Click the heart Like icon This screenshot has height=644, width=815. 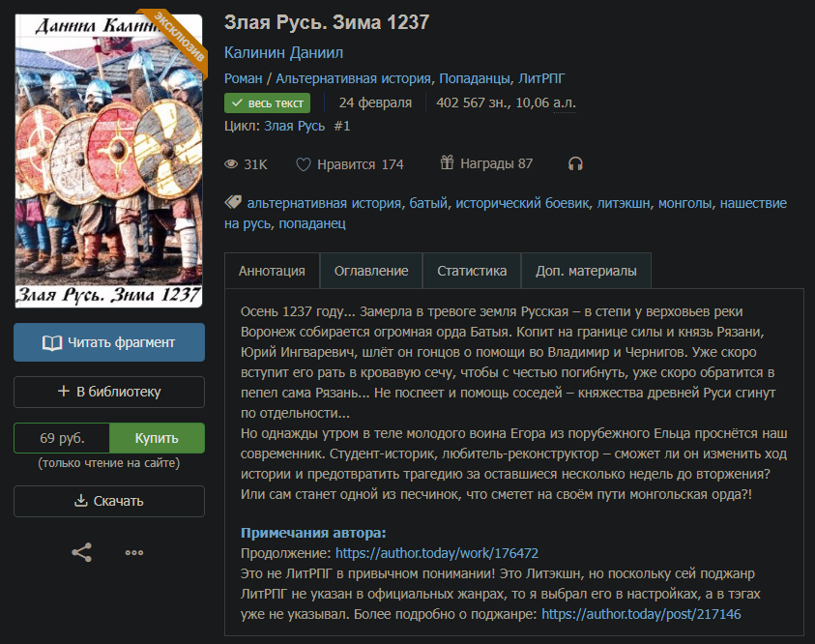(x=304, y=164)
